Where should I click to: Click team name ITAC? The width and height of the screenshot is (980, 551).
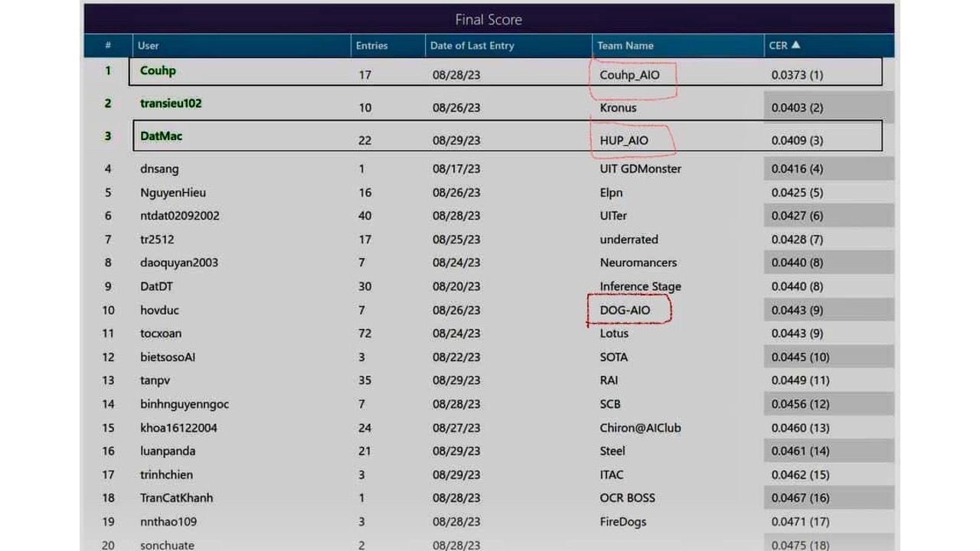612,474
